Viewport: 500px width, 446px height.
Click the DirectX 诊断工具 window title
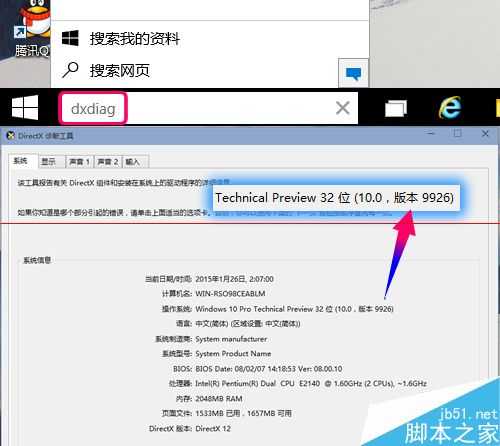[46, 136]
